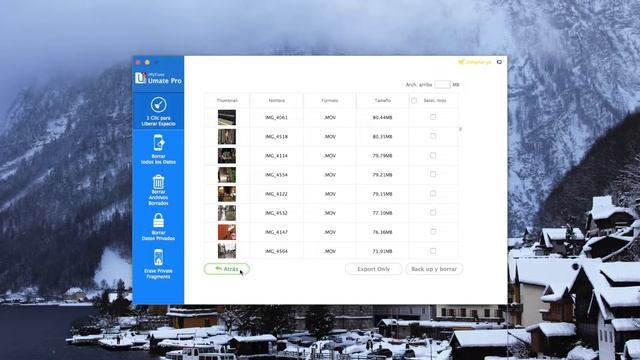Click the Export Only button
The height and width of the screenshot is (360, 640).
[373, 269]
